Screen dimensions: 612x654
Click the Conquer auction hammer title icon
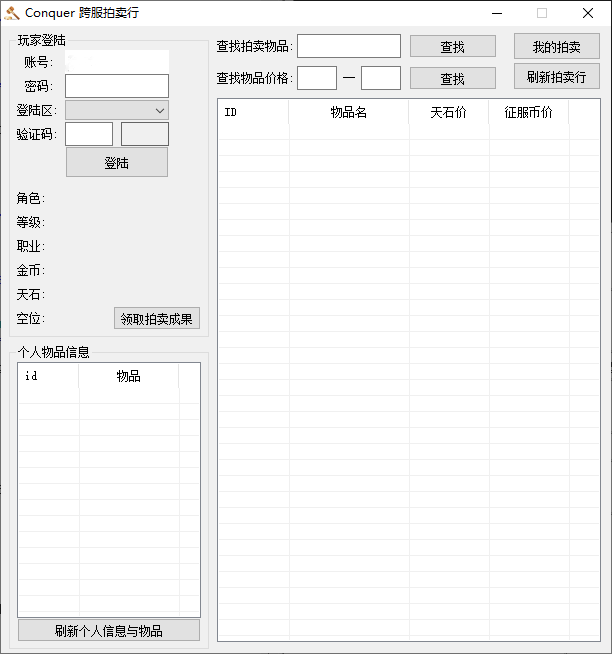click(12, 13)
